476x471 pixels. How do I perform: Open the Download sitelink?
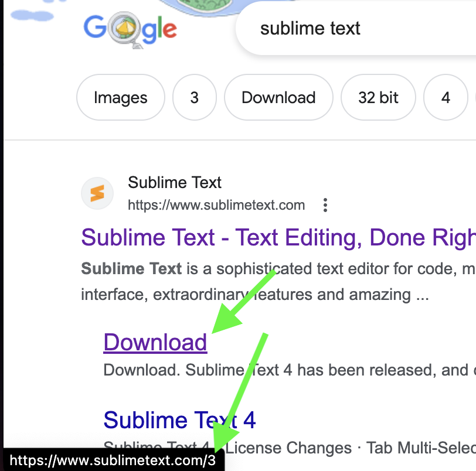pos(155,342)
